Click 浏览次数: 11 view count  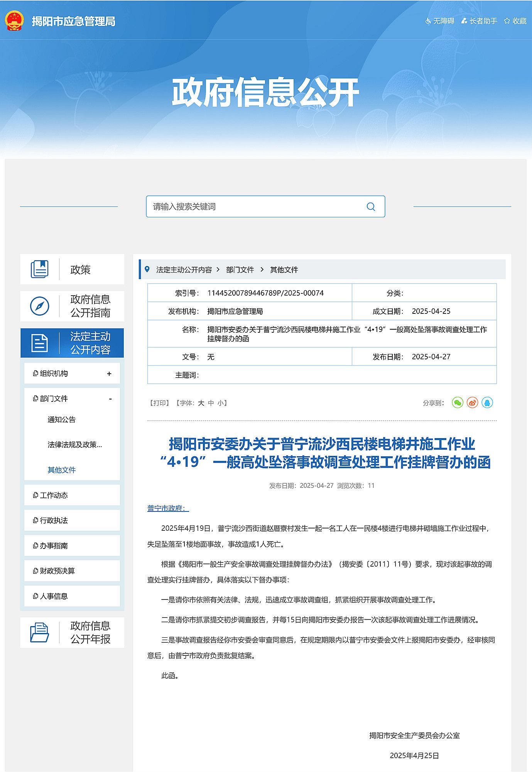(x=356, y=486)
